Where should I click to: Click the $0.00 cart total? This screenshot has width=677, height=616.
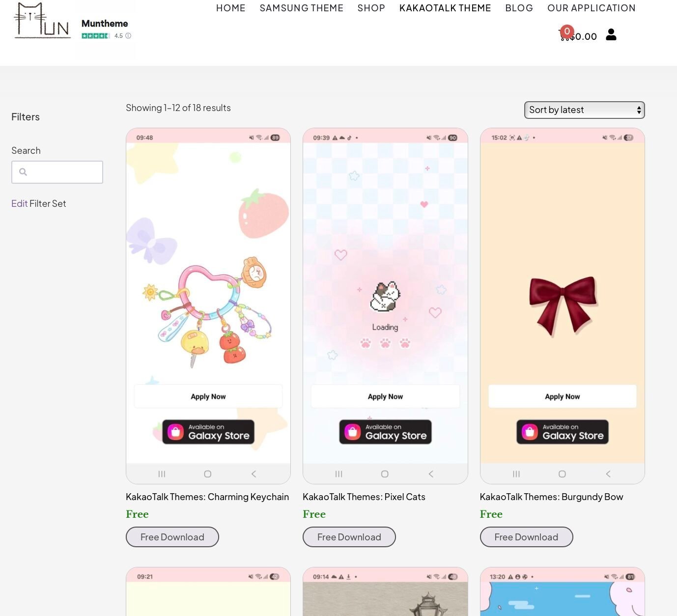tap(584, 36)
